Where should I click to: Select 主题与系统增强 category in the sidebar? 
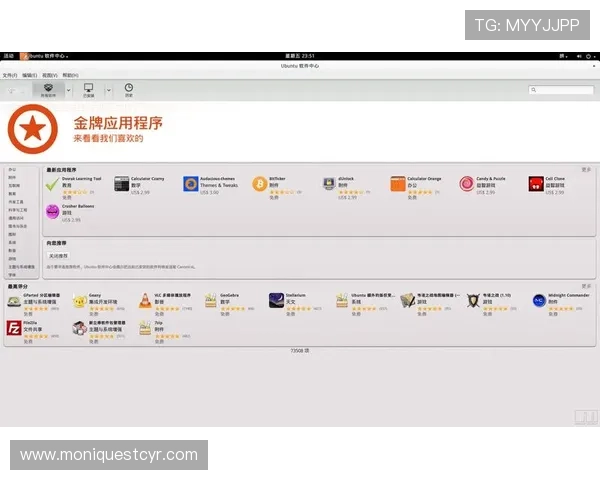21,267
